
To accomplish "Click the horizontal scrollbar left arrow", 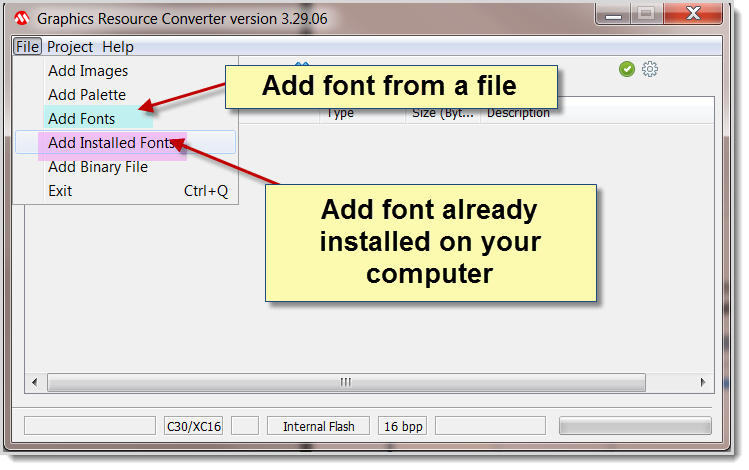I will click(35, 382).
